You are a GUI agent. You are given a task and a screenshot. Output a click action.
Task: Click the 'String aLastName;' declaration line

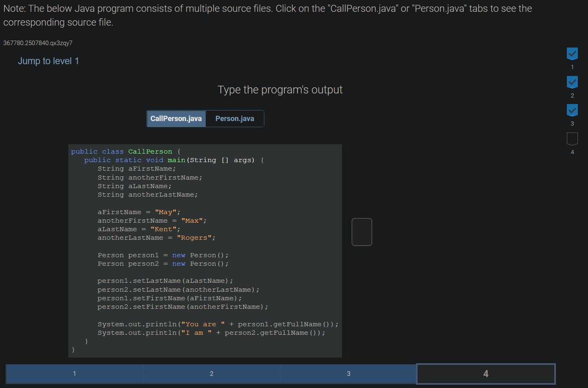135,186
